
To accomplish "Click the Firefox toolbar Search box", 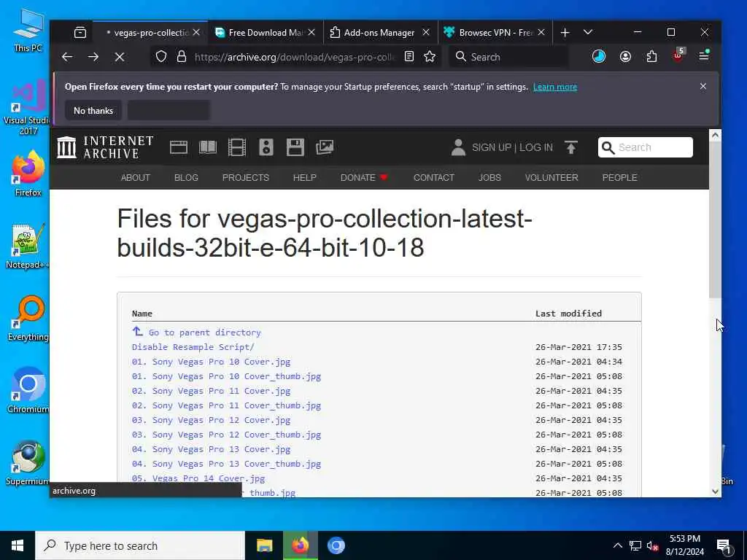I will coord(508,57).
